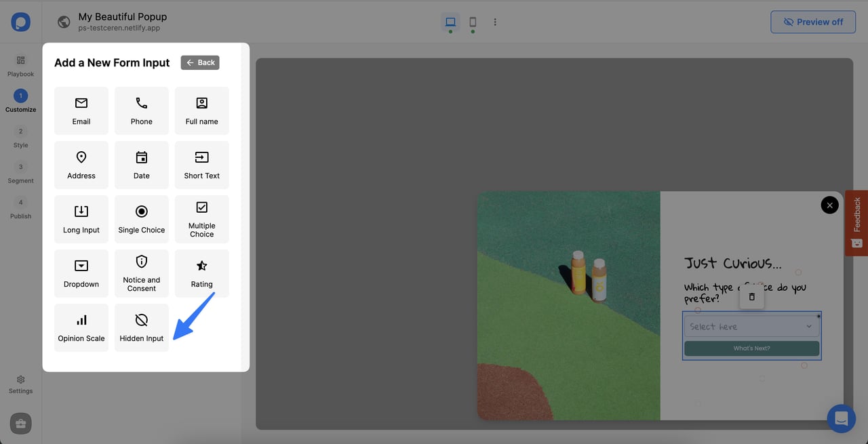Choose the Notice and Consent input
Viewport: 868px width, 444px height.
(141, 273)
